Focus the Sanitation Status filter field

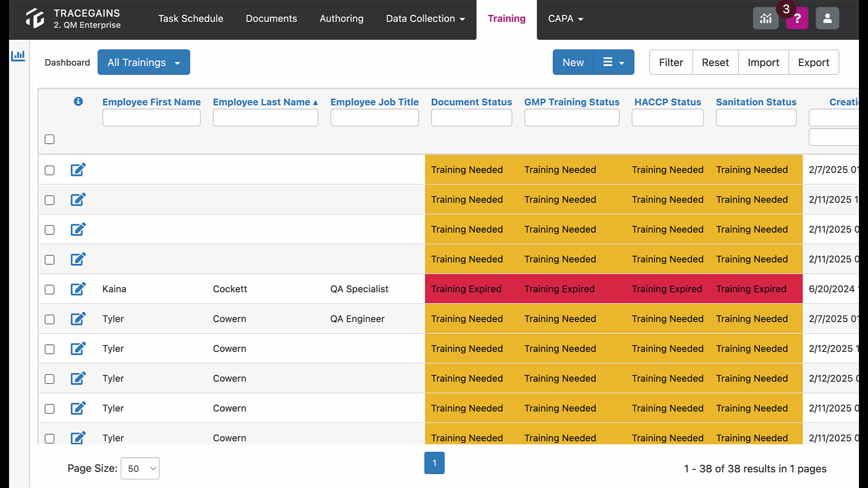756,118
